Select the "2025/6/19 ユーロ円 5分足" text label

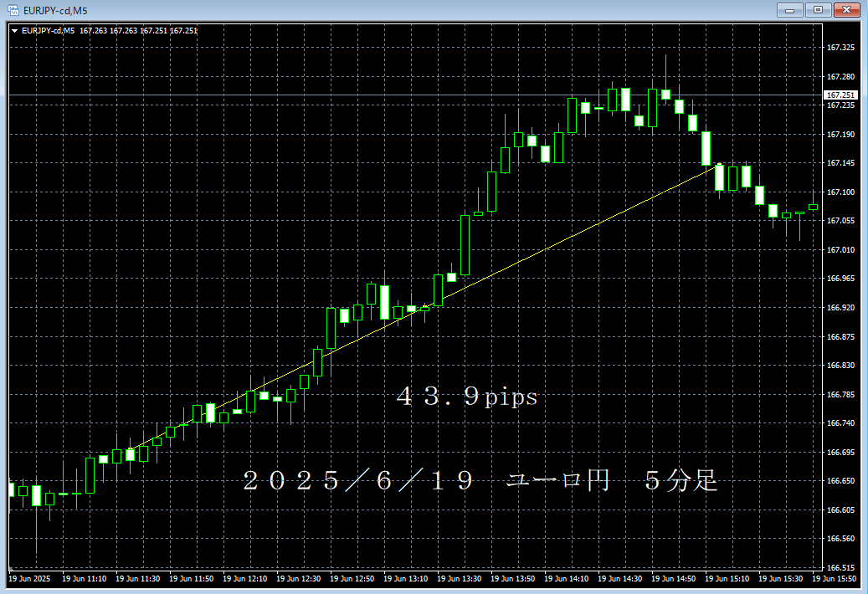[480, 481]
